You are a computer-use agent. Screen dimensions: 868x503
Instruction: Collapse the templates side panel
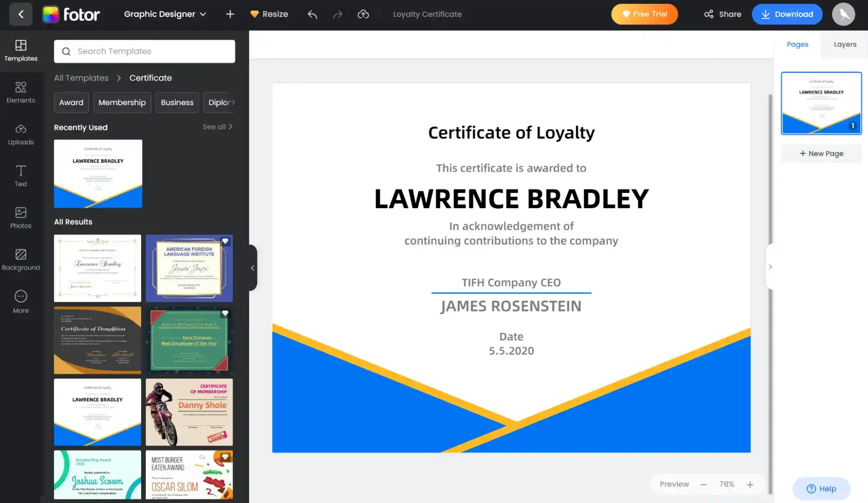pos(253,268)
